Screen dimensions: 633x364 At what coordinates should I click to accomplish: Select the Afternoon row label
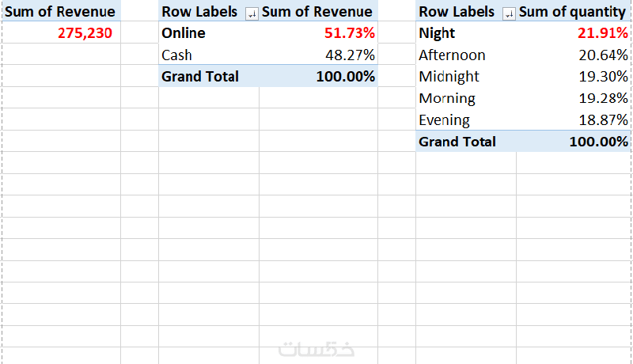pos(452,55)
